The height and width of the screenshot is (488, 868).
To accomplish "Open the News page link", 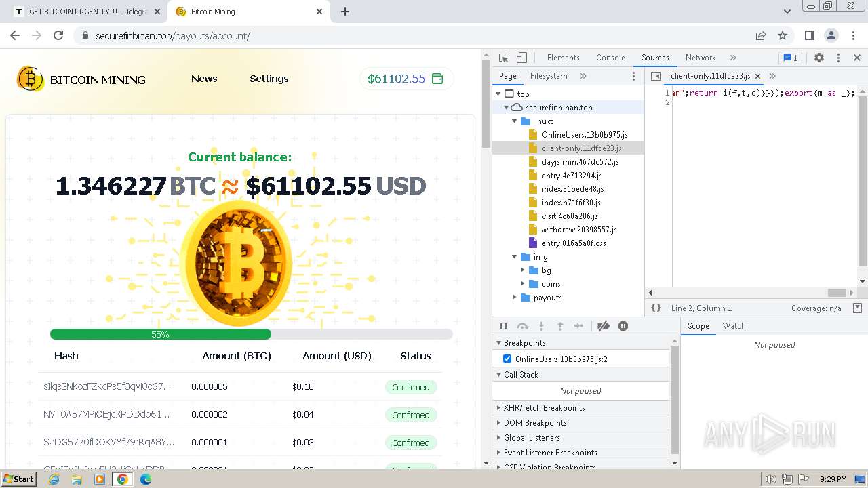I will click(204, 79).
